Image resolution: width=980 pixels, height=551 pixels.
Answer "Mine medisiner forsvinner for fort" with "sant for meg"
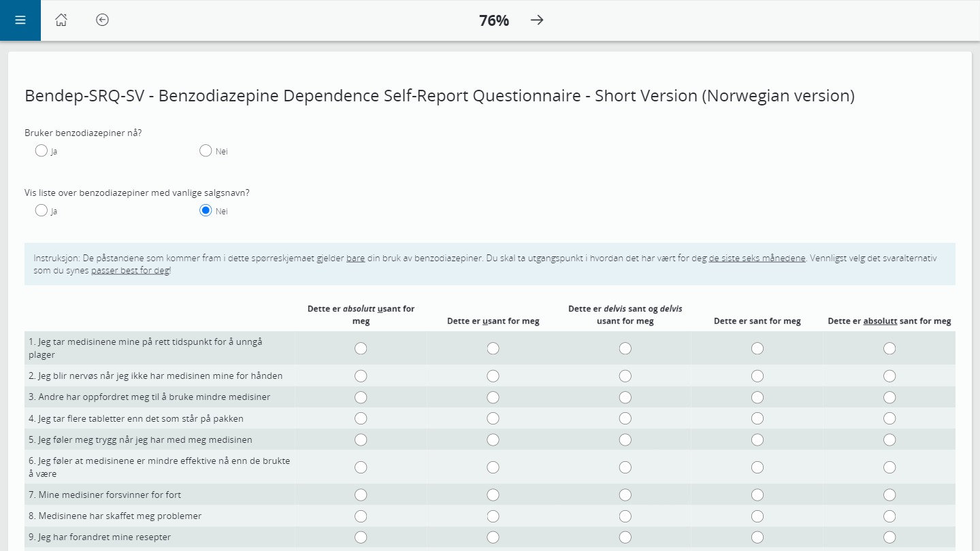click(x=757, y=495)
